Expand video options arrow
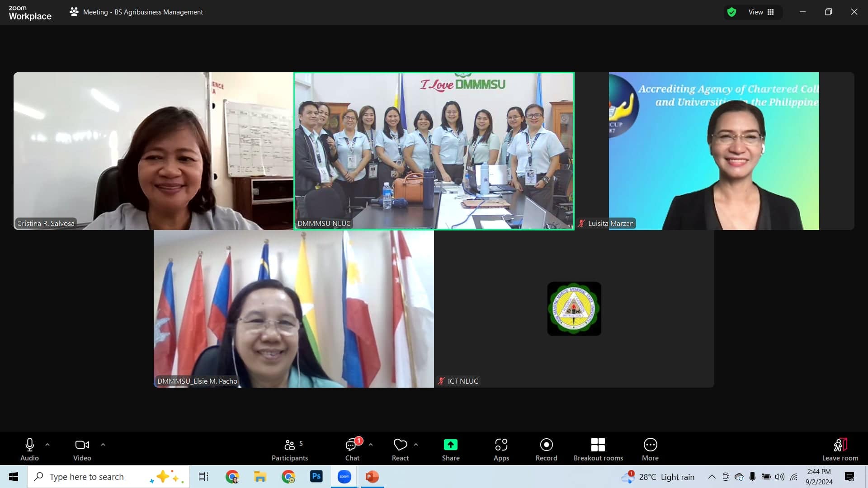Screen dimensions: 868x488 coord(103,445)
